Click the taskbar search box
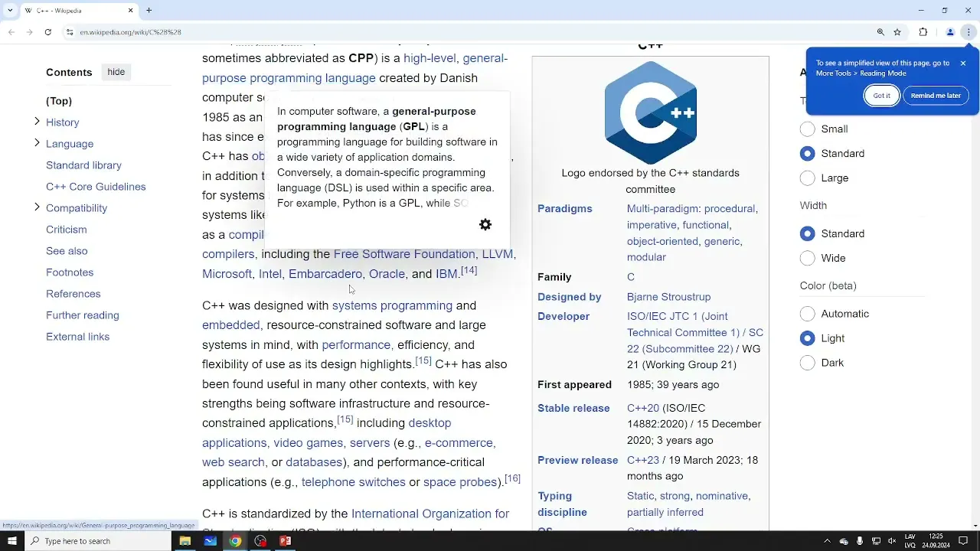This screenshot has width=980, height=551. coord(100,541)
